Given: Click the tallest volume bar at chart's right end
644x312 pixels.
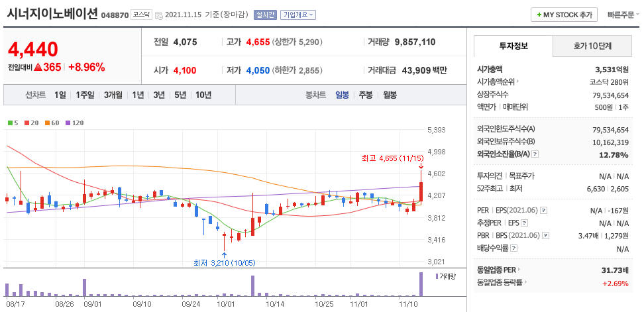Looking at the screenshot, I should tap(421, 284).
